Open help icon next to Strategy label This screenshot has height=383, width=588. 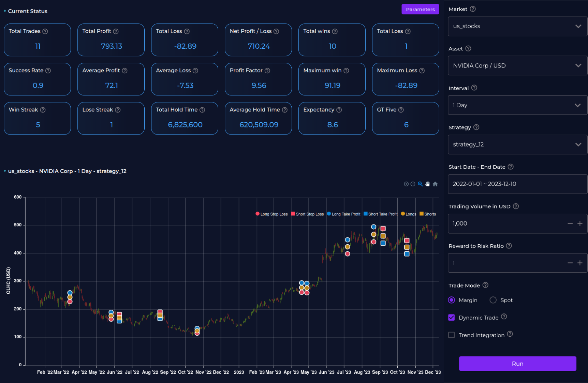pos(476,127)
